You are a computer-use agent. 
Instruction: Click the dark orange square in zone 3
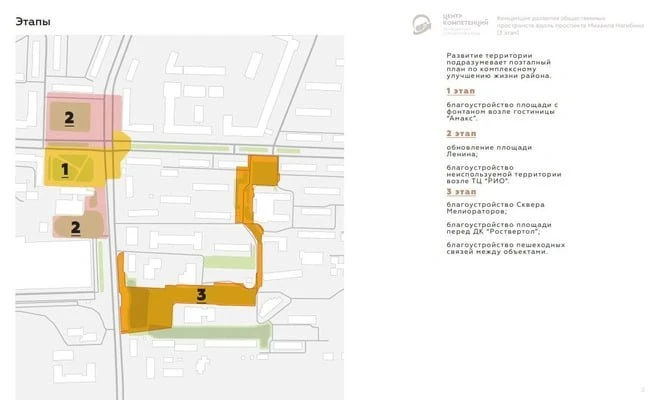(138, 308)
